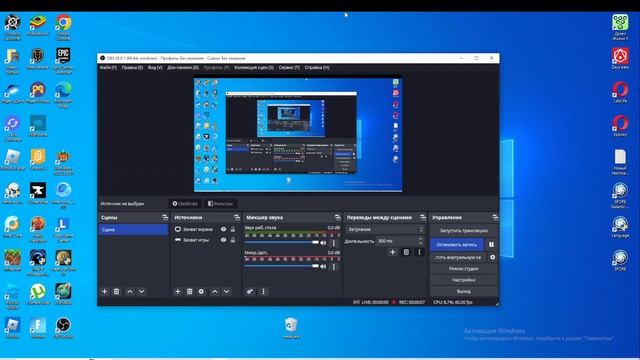
Task: Add a new scene with the Сцены plus icon
Action: [104, 291]
